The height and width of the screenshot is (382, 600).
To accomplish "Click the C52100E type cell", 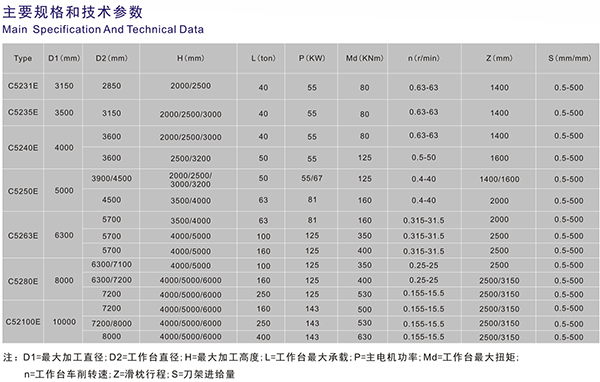I will pyautogui.click(x=23, y=322).
